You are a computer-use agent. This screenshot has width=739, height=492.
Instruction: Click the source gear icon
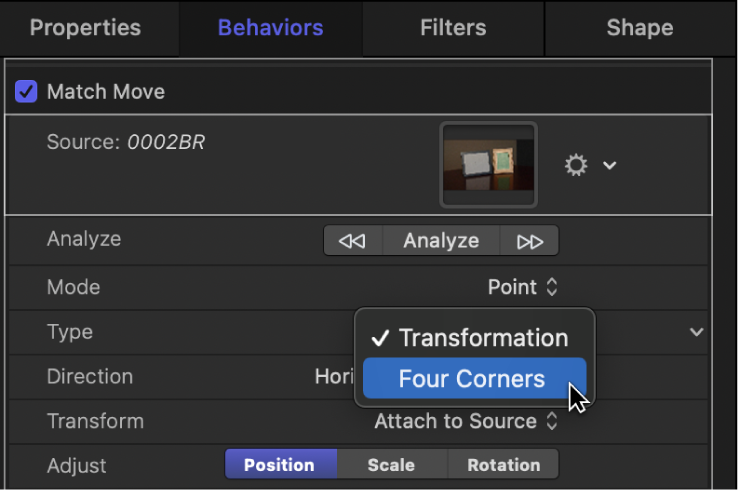(x=576, y=165)
